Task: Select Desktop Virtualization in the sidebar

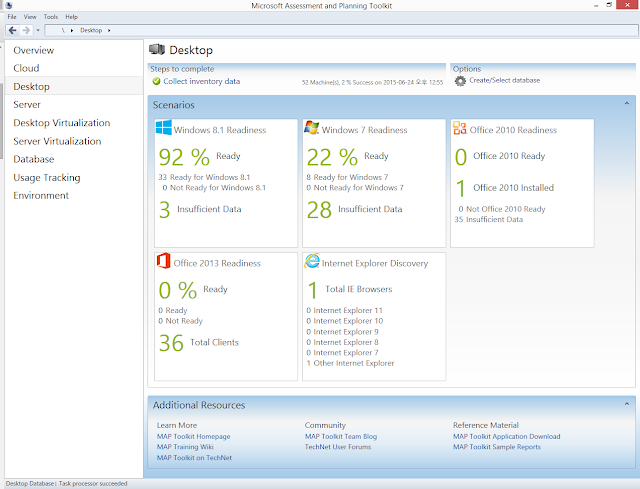Action: [74, 123]
